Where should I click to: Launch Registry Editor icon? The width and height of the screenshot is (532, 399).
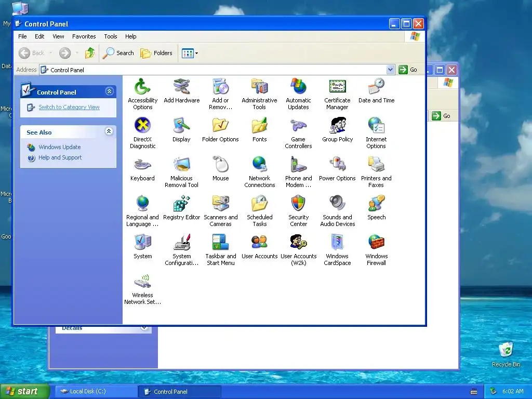tap(181, 204)
